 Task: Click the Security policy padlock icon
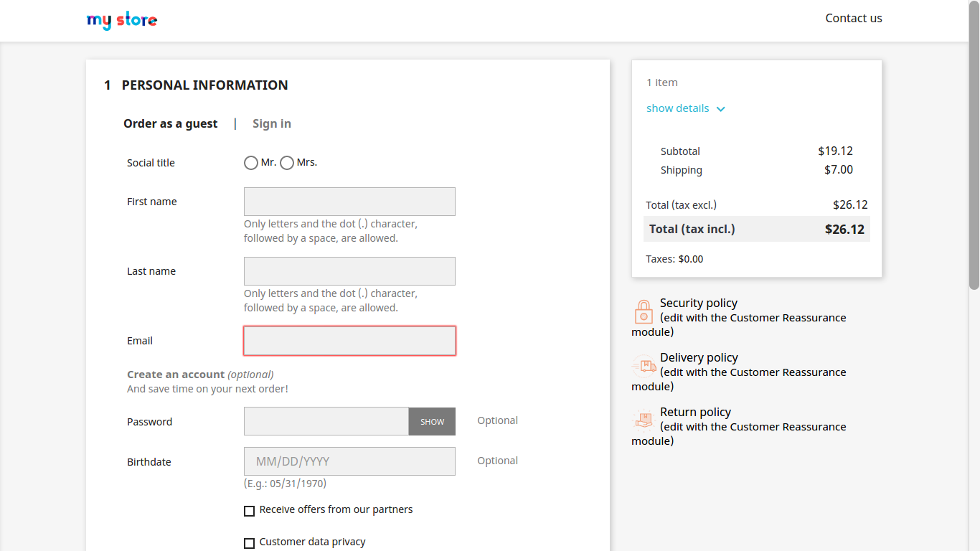tap(644, 312)
